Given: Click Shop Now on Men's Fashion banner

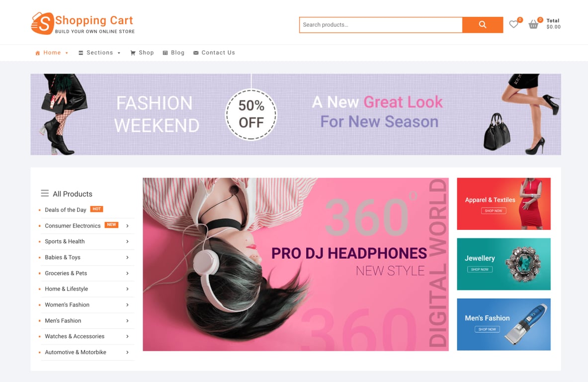Looking at the screenshot, I should 487,329.
